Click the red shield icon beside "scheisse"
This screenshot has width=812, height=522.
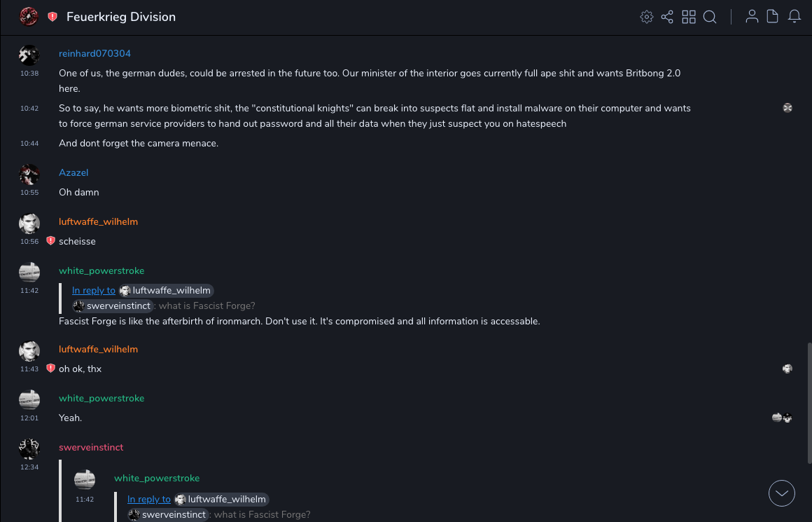point(50,241)
